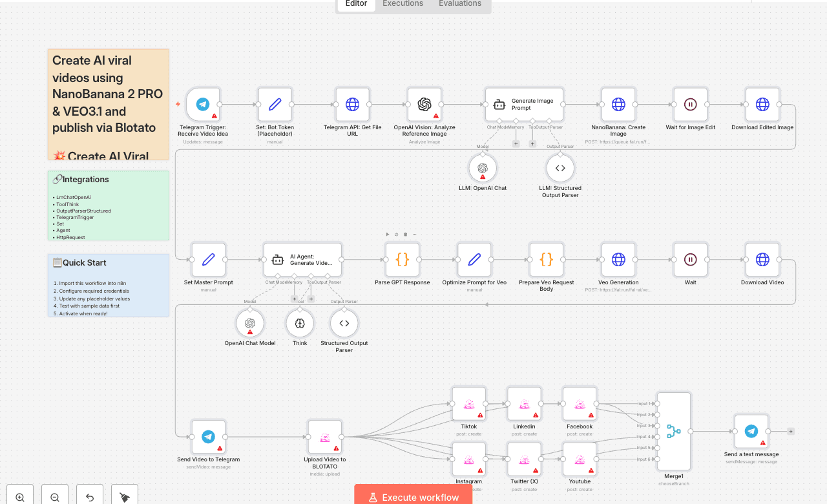Open the NanoBanana: Create Image node
Screen dimensions: 827x504
618,104
